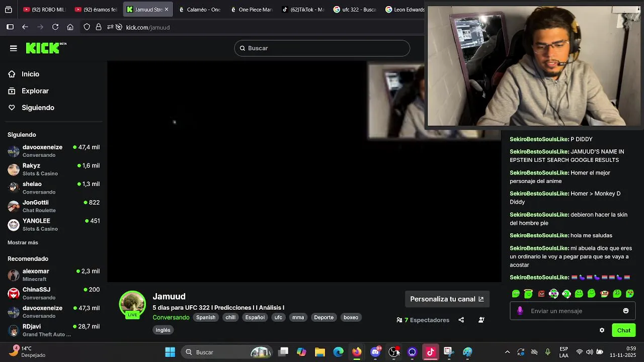This screenshot has height=362, width=644.
Task: Click the share stream icon
Action: [461, 320]
